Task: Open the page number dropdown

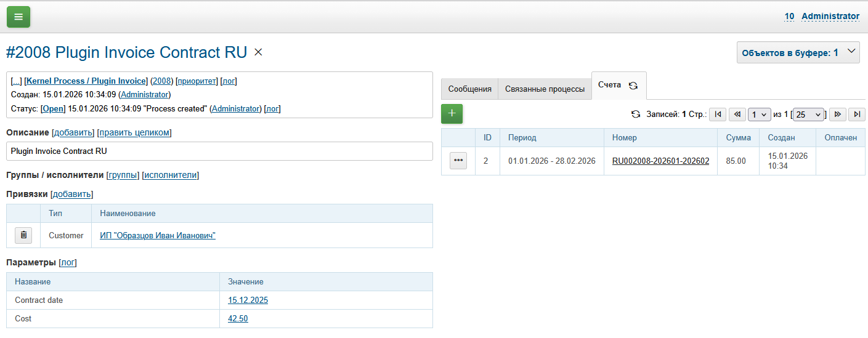Action: tap(759, 115)
